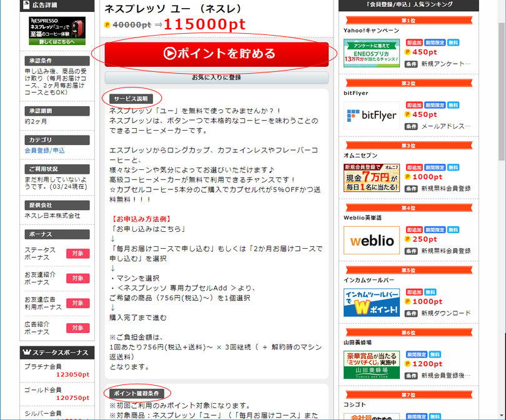Open the bitFlyer logo thumbnail
This screenshot has width=506, height=420.
[372, 116]
